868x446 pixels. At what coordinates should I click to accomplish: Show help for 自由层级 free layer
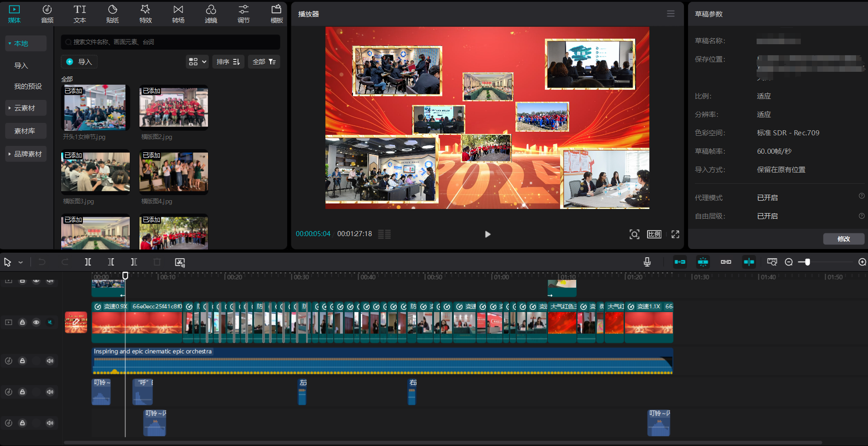coord(862,216)
